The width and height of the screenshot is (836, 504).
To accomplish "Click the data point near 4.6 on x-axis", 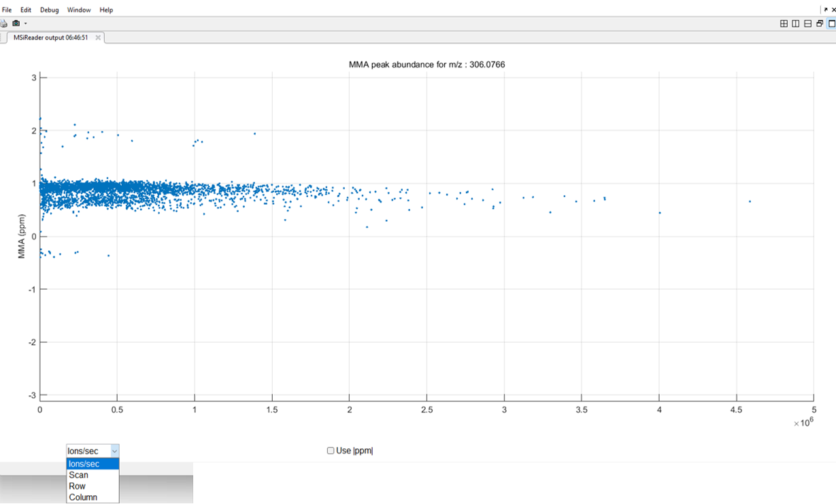I will [750, 201].
